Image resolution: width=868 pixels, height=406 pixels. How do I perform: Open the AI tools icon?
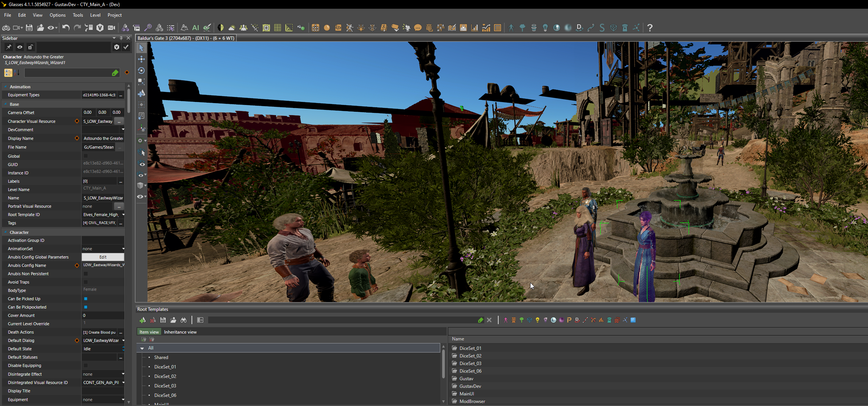click(196, 28)
